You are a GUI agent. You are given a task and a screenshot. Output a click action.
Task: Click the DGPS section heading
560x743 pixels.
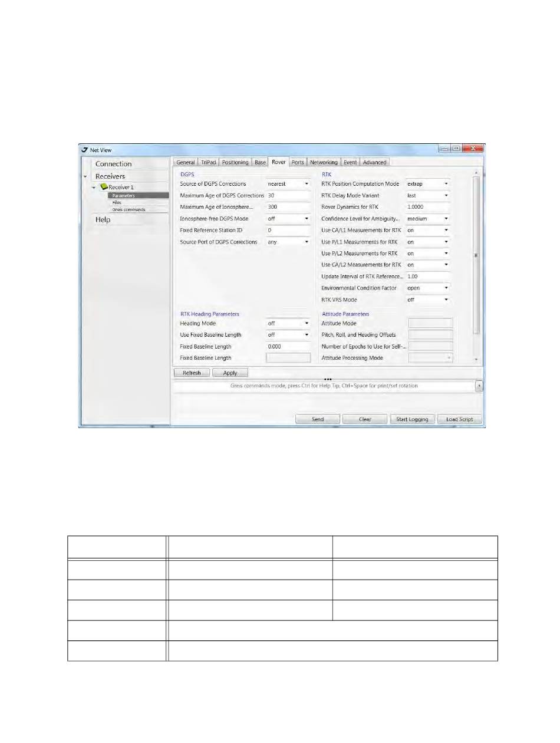pos(187,175)
